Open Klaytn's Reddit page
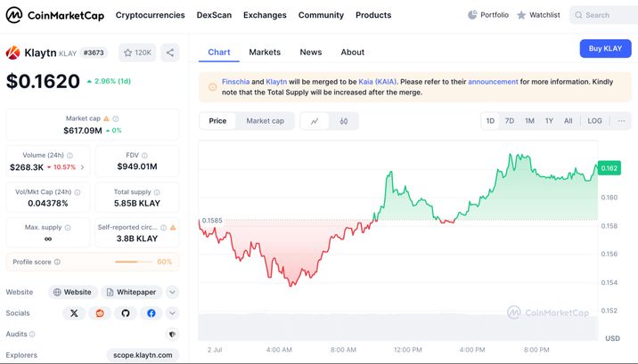638x364 pixels. (x=100, y=313)
